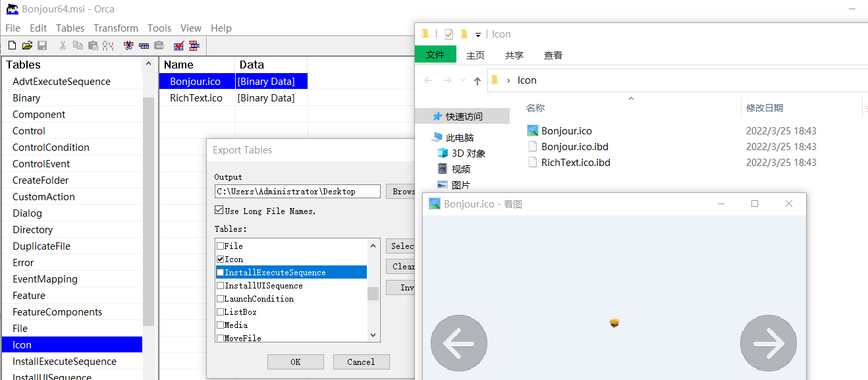
Task: Click the Pictures icon in Explorer sidebar
Action: tap(443, 185)
